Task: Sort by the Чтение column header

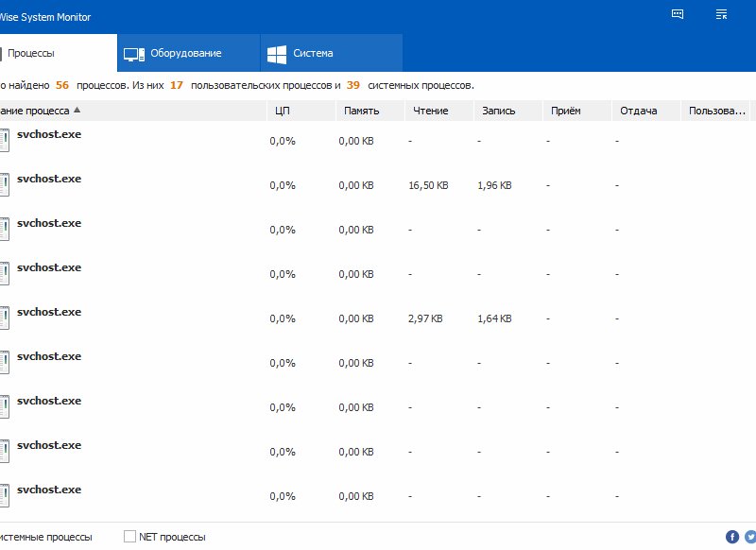Action: [x=439, y=111]
